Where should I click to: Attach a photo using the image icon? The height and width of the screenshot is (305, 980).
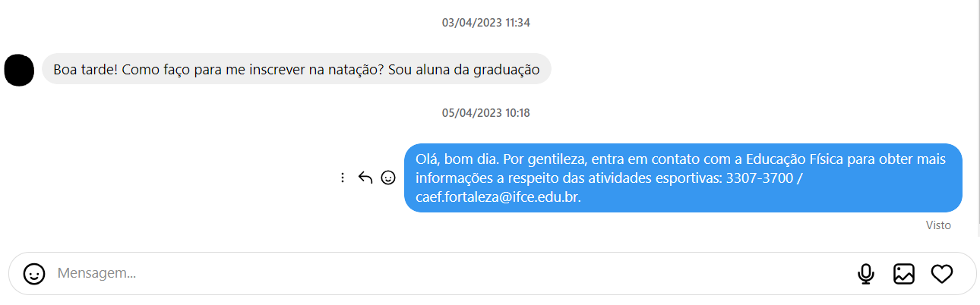pyautogui.click(x=904, y=274)
